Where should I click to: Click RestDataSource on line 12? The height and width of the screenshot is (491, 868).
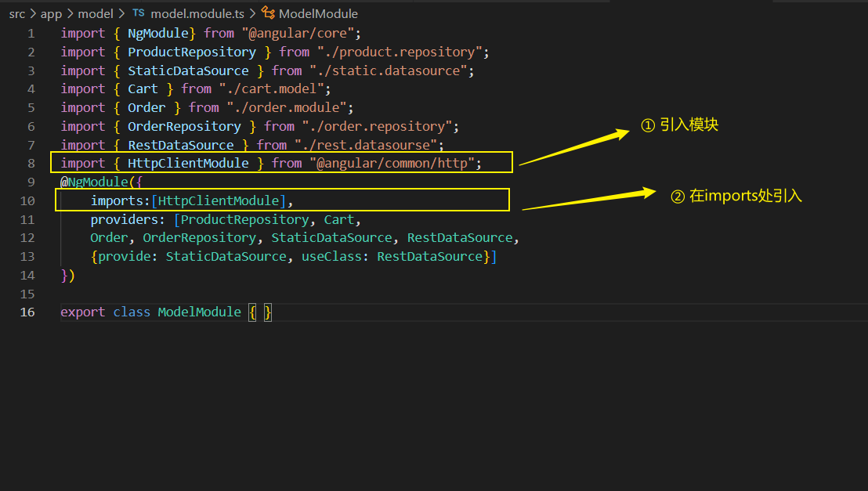pyautogui.click(x=460, y=238)
